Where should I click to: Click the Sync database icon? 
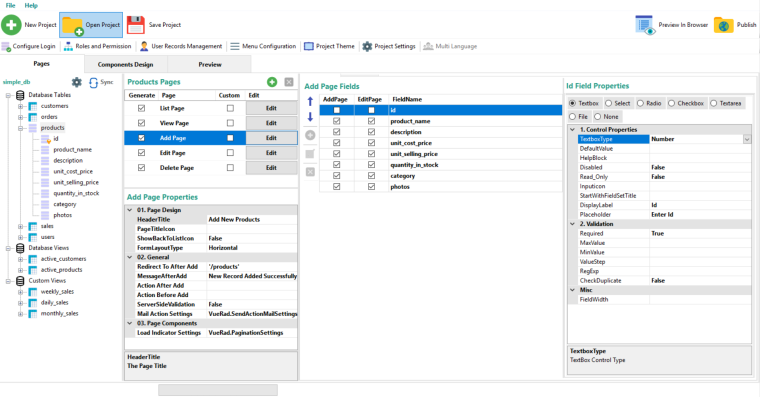coord(94,82)
